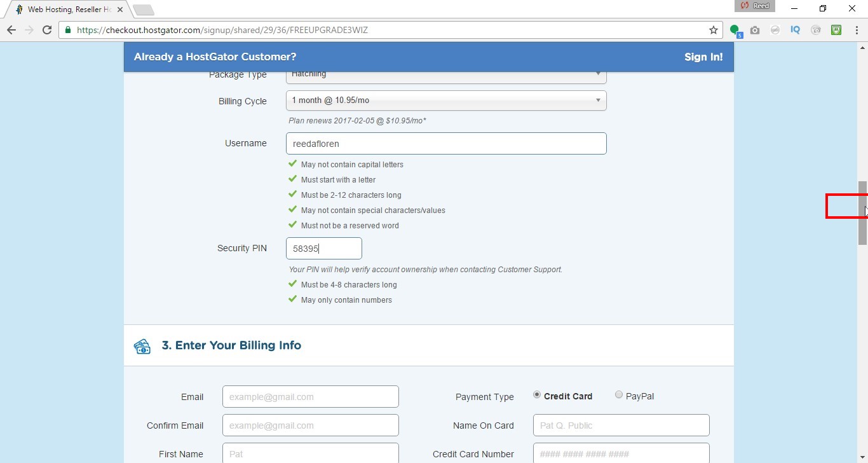Click the Confirm Email field

tap(311, 425)
